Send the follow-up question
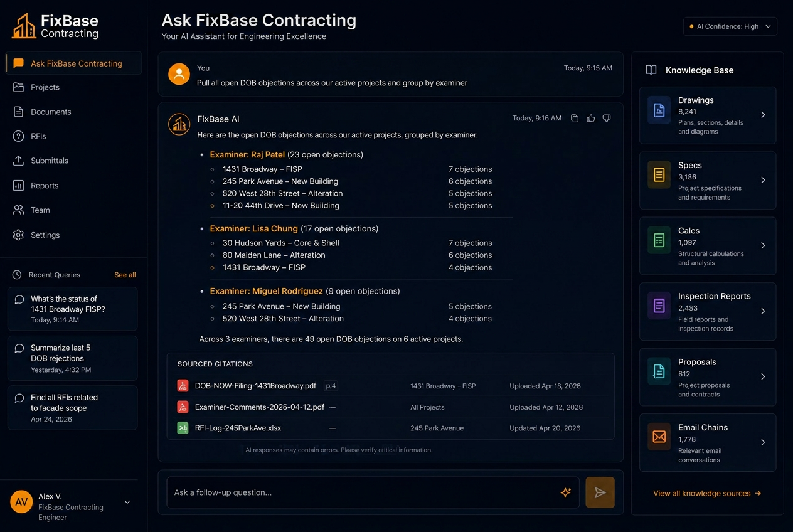Image resolution: width=793 pixels, height=532 pixels. (x=600, y=492)
